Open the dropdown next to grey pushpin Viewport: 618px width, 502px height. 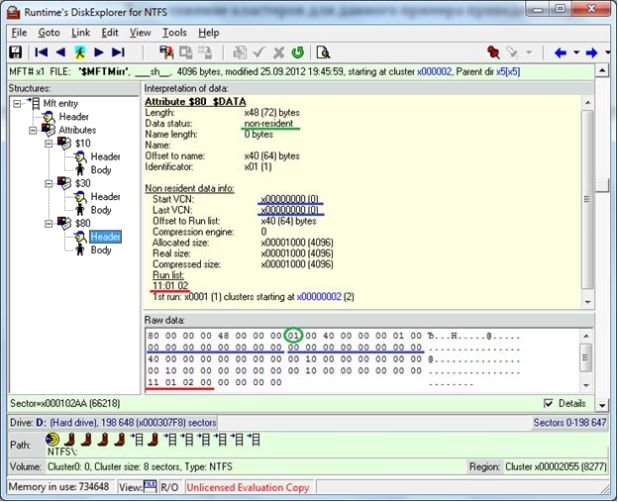click(529, 52)
